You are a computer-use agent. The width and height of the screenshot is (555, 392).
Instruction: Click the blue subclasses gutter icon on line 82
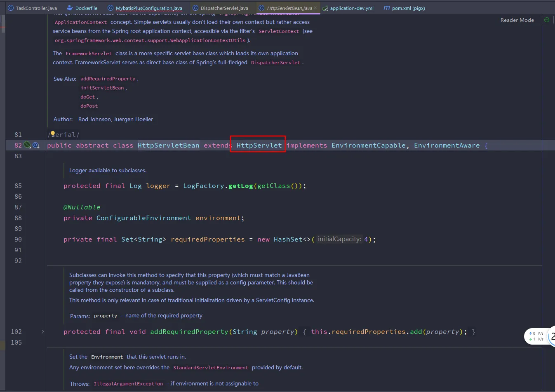[36, 145]
